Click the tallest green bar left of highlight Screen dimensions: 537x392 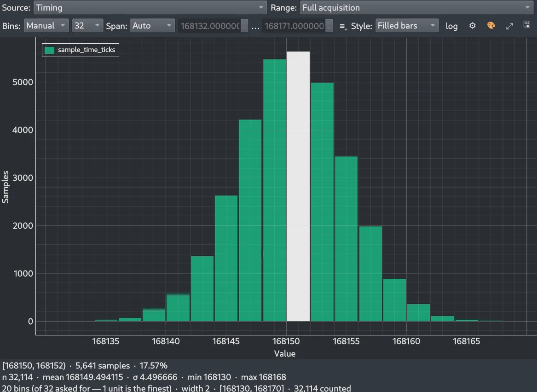(274, 190)
